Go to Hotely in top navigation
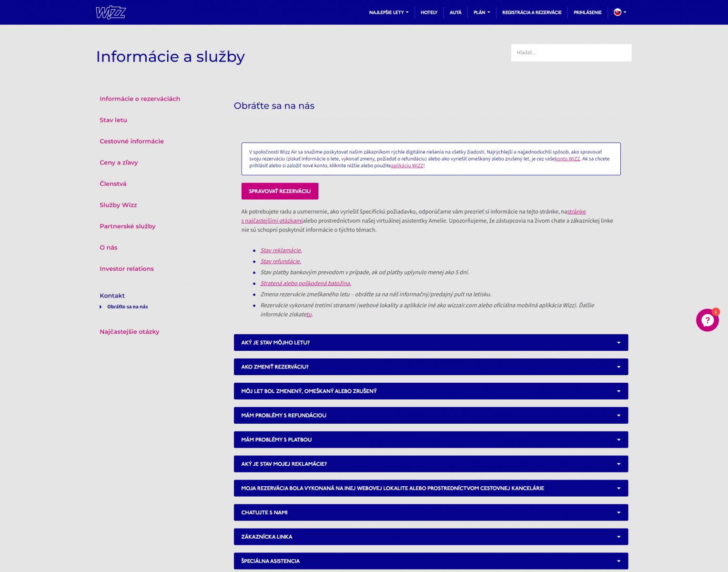 coord(429,12)
